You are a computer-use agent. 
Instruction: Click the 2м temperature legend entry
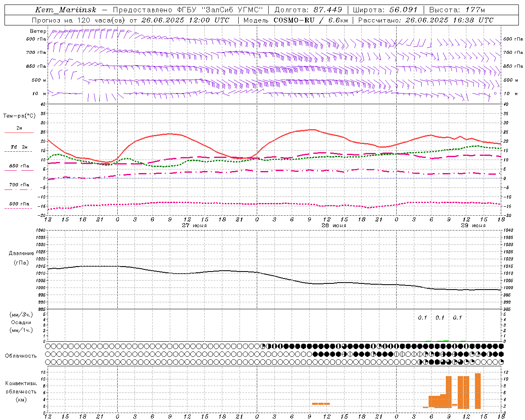(x=19, y=128)
